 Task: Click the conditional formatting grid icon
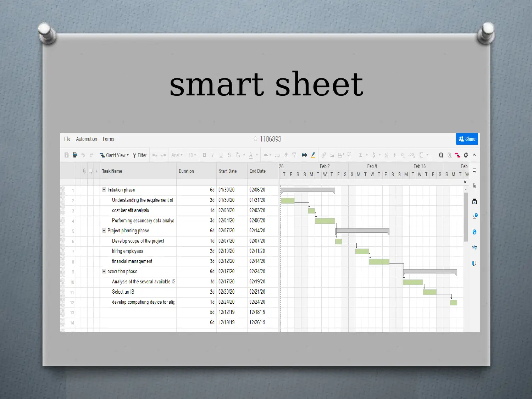click(x=304, y=155)
